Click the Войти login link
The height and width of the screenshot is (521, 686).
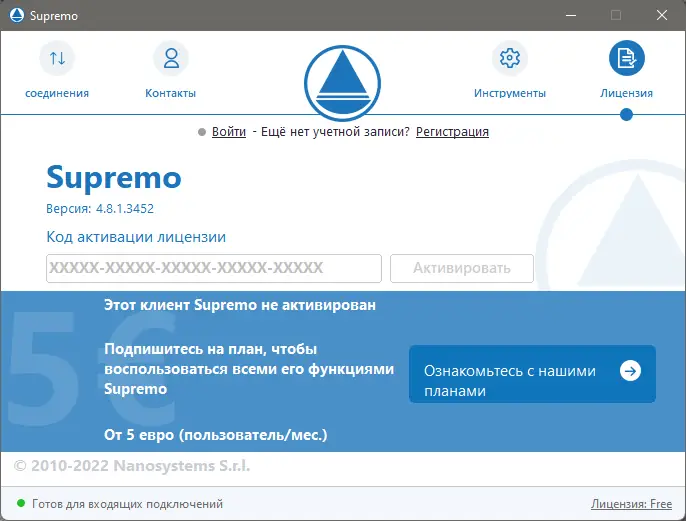229,132
